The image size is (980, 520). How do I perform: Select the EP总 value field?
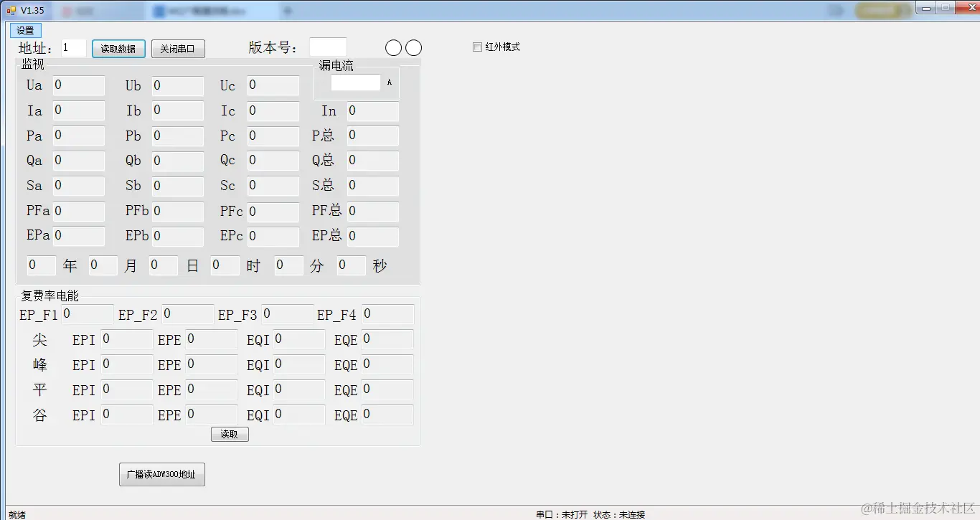(x=373, y=237)
